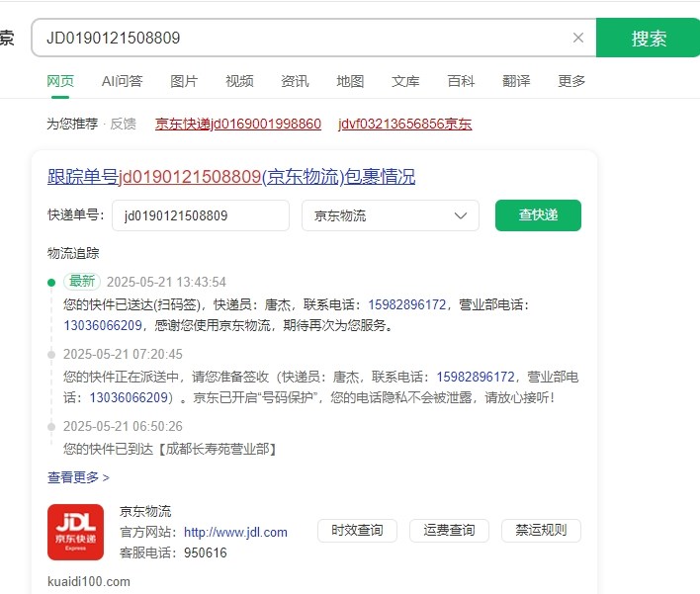This screenshot has width=700, height=594.
Task: Click the 时效查询 button
Action: click(357, 530)
